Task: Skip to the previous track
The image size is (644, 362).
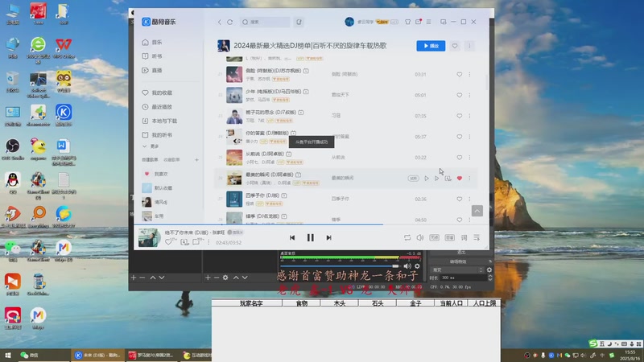Action: pyautogui.click(x=292, y=237)
